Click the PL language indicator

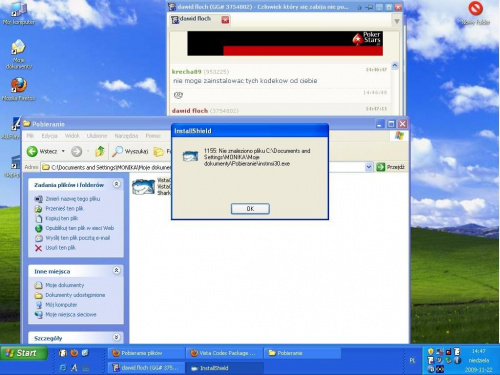[x=412, y=360]
